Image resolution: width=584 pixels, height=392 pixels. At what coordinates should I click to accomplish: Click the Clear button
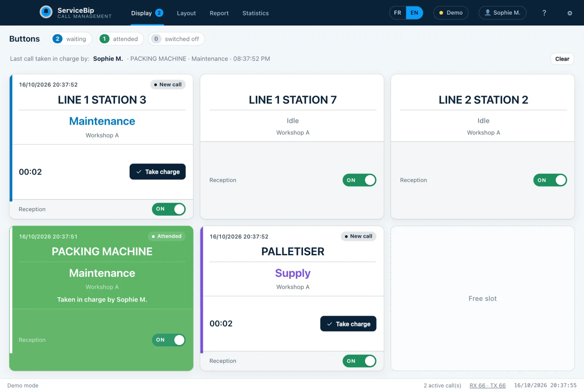[562, 59]
